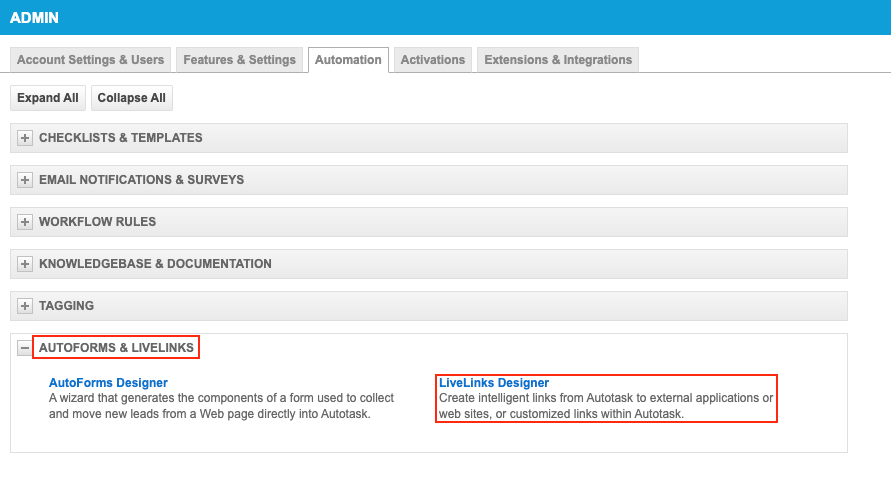Open the AutoForms Designer link

coord(108,383)
